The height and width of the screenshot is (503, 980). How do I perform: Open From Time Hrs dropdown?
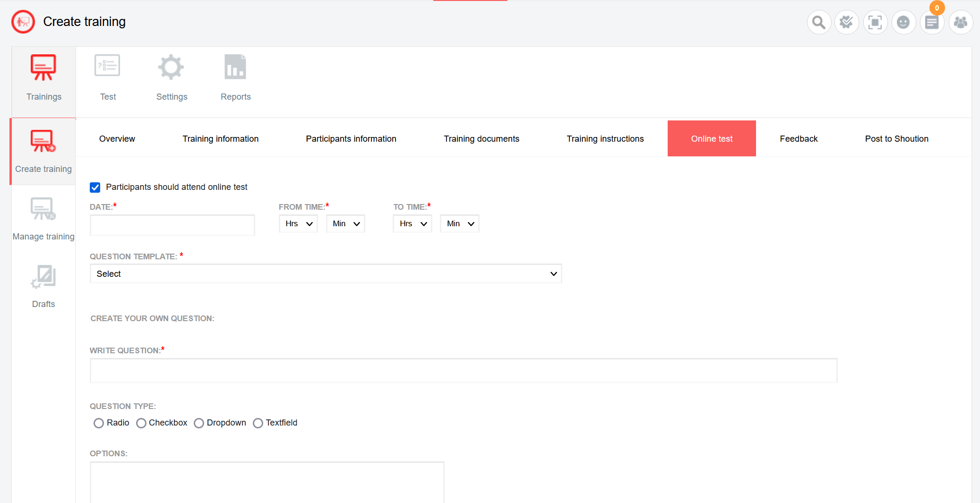(298, 224)
